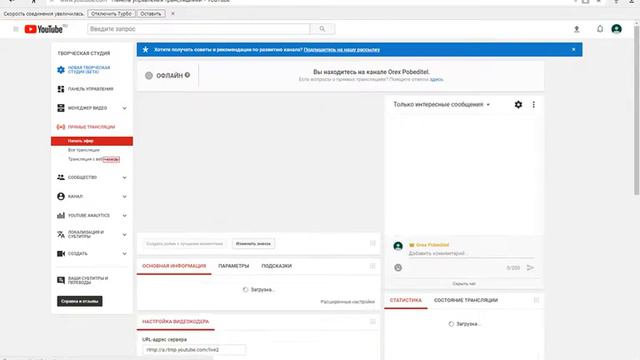Send the chat message arrow
The width and height of the screenshot is (640, 360).
pos(530,267)
